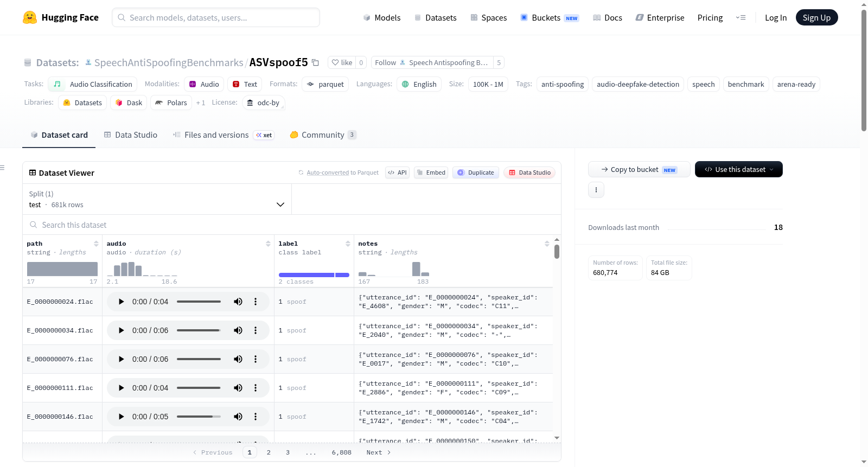Play audio for E_0000000111.flac

pyautogui.click(x=122, y=388)
